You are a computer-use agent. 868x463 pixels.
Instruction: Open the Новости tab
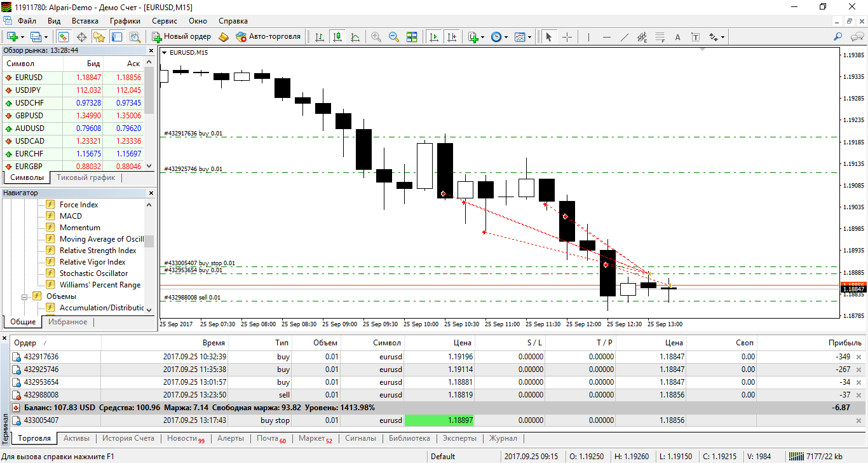coord(186,439)
